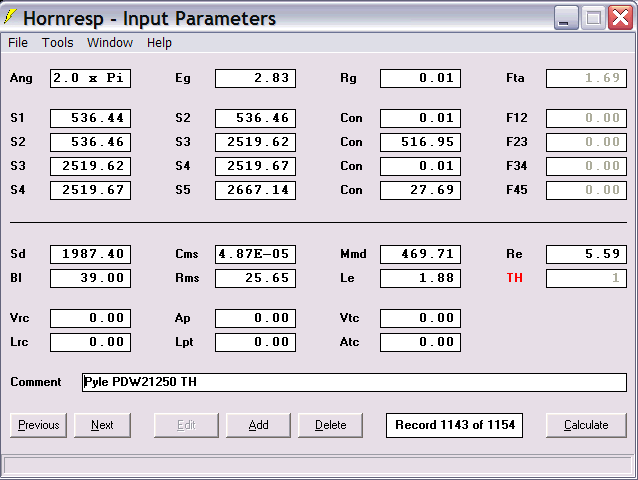The image size is (638, 480).
Task: Click the Sd field showing 1987.40
Action: [x=90, y=254]
